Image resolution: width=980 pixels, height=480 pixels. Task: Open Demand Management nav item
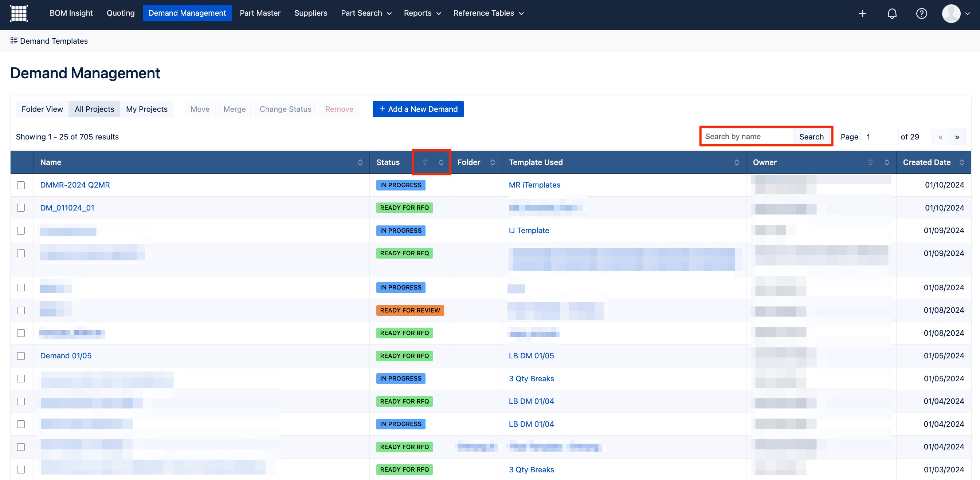[x=187, y=13]
